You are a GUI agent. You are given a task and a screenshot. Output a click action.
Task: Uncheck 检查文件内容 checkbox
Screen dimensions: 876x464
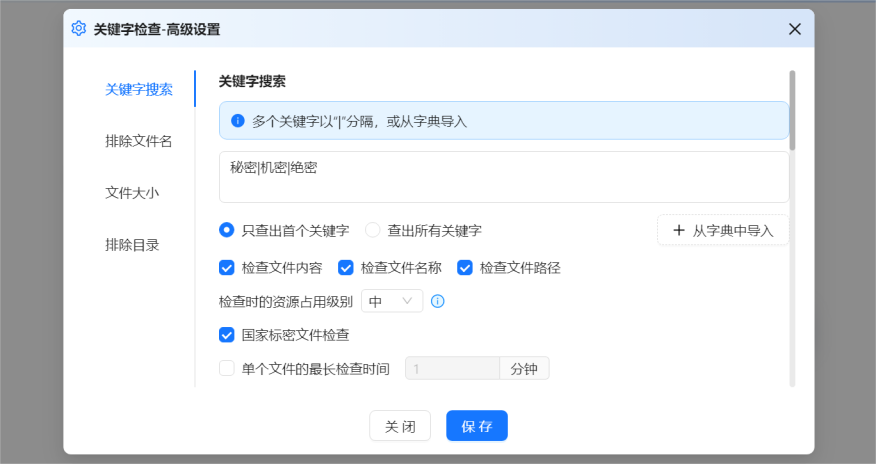pyautogui.click(x=227, y=267)
